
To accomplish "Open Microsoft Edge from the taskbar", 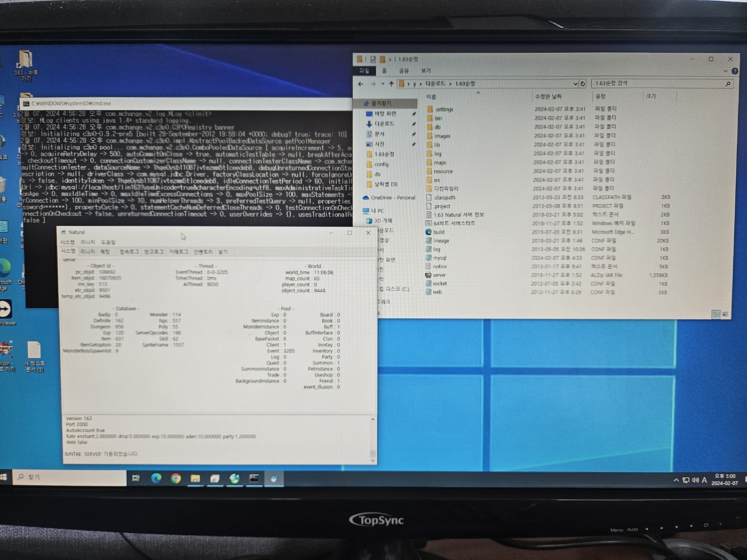I will click(156, 478).
